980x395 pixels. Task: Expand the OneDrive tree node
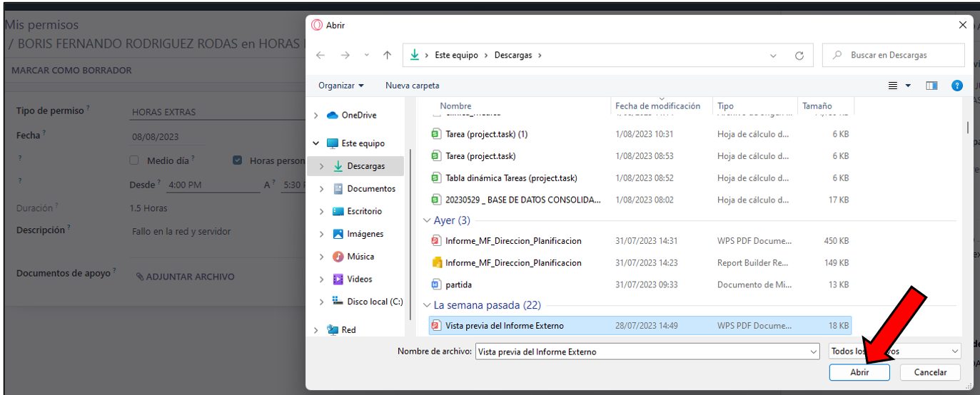pos(316,116)
